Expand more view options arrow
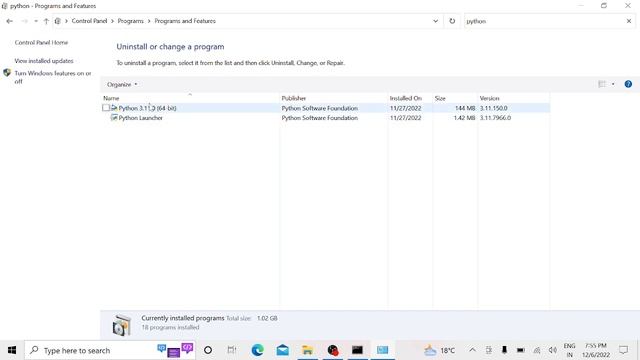The image size is (640, 360). 613,84
